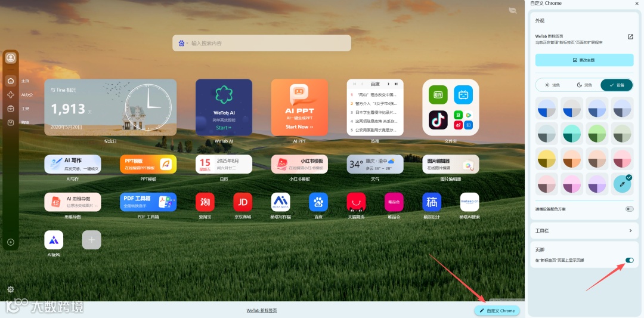The height and width of the screenshot is (318, 644).
Task: Open the calendar widget showing 15
Action: [x=224, y=164]
